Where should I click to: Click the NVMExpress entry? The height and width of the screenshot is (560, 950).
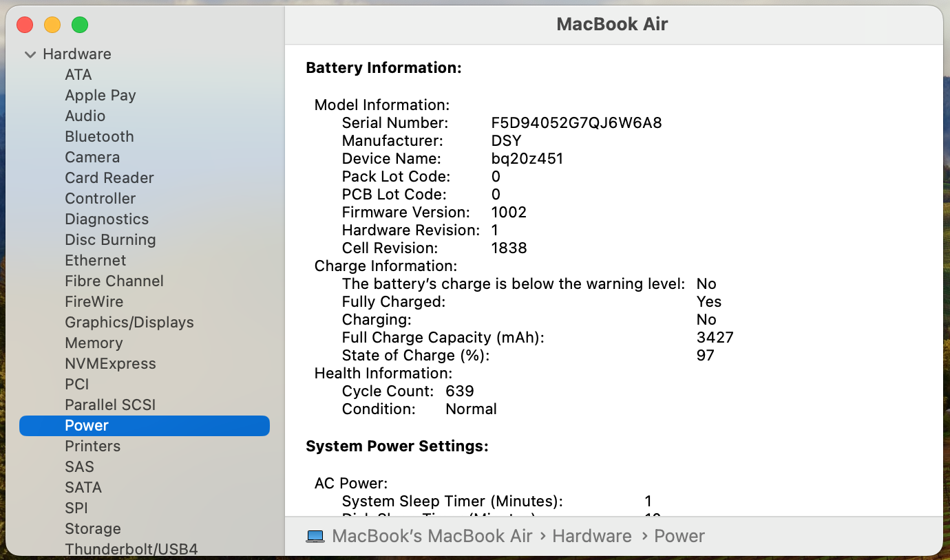(110, 364)
